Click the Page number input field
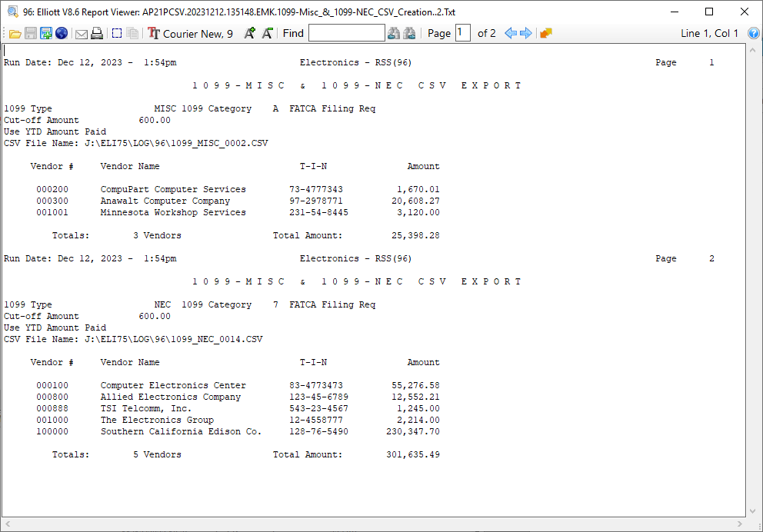763x532 pixels. coord(462,33)
